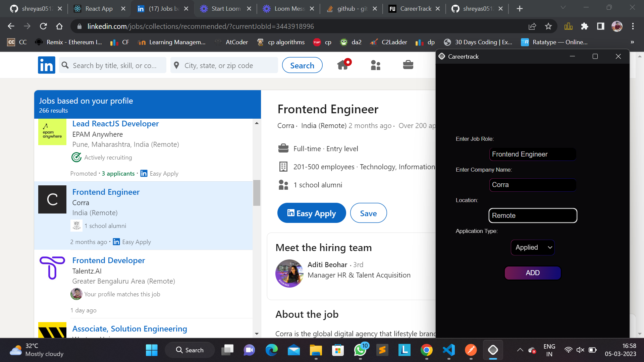The image size is (644, 362).
Task: Bookmark page with star icon
Action: tap(548, 26)
